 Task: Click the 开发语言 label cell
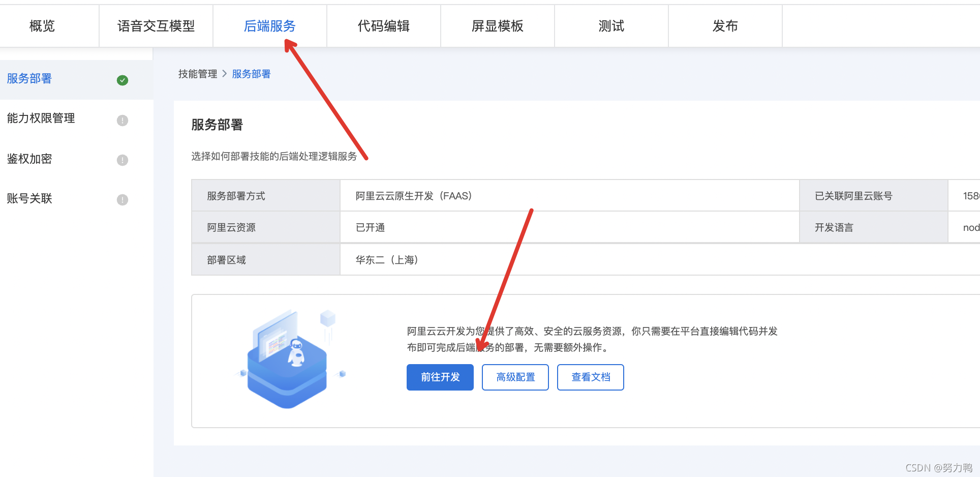pyautogui.click(x=874, y=228)
